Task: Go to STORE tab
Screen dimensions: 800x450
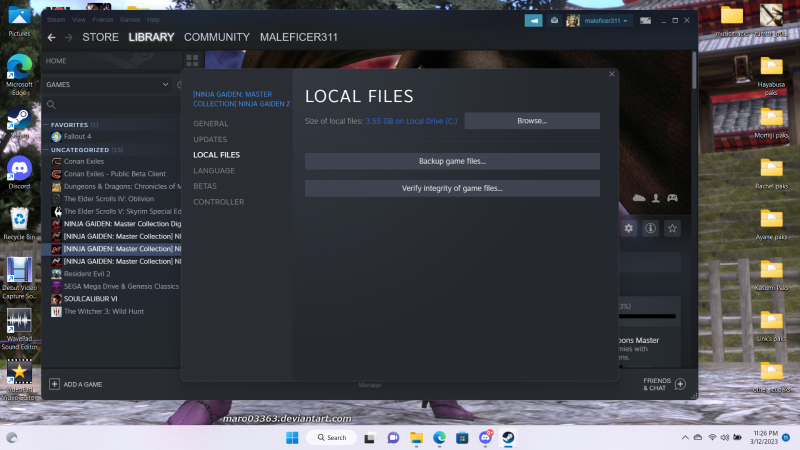Action: (x=101, y=37)
